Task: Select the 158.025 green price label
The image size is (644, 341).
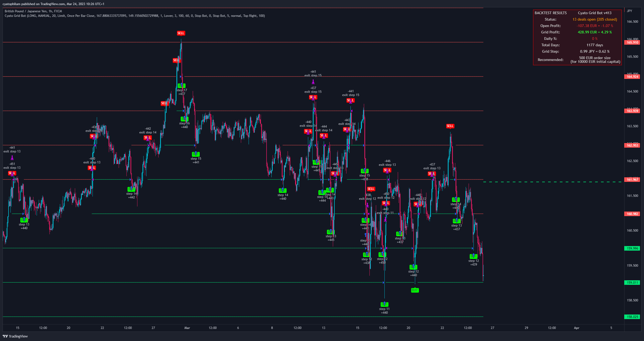Action: pyautogui.click(x=632, y=317)
